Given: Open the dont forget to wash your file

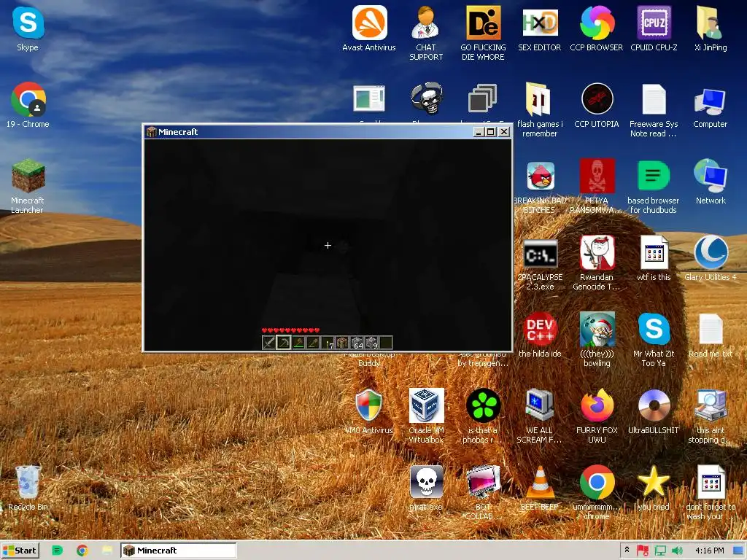Looking at the screenshot, I should (x=711, y=493).
